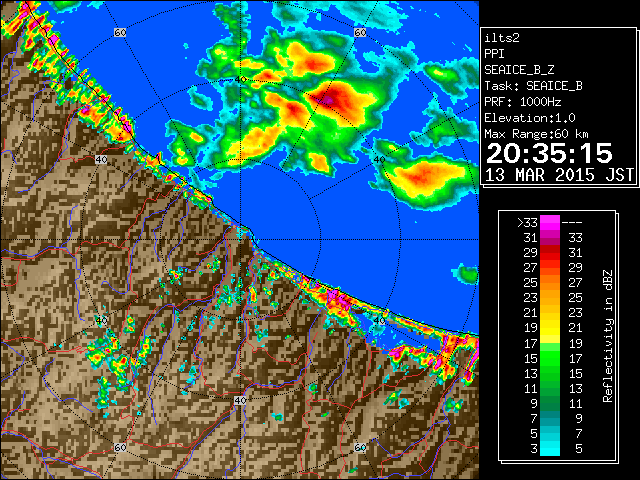Viewport: 640px width, 480px height.
Task: Click the 'Max Range:60 km' text
Action: click(536, 134)
